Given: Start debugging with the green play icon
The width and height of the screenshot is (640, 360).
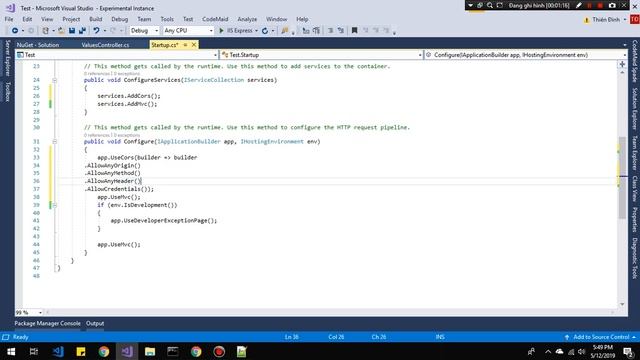Looking at the screenshot, I should 221,31.
